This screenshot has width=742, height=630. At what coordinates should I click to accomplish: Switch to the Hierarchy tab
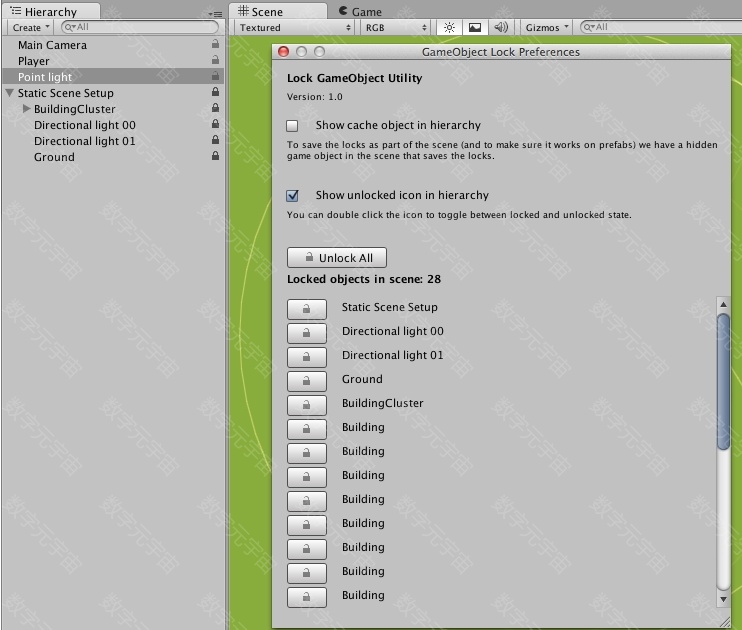click(51, 11)
